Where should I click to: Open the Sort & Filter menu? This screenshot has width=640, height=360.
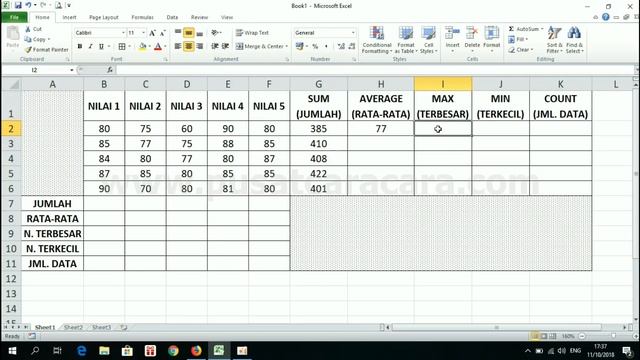[x=554, y=40]
